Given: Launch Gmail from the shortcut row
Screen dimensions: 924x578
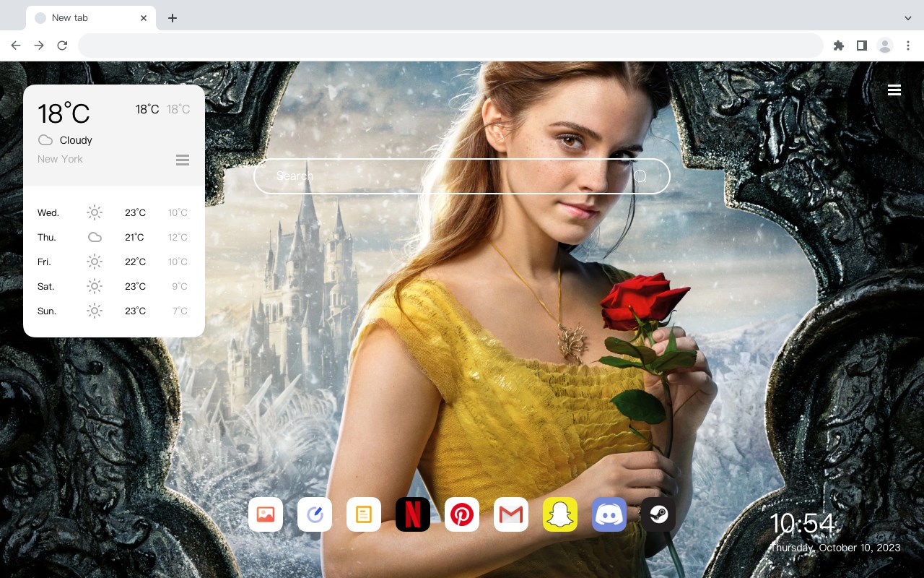Looking at the screenshot, I should [x=511, y=514].
